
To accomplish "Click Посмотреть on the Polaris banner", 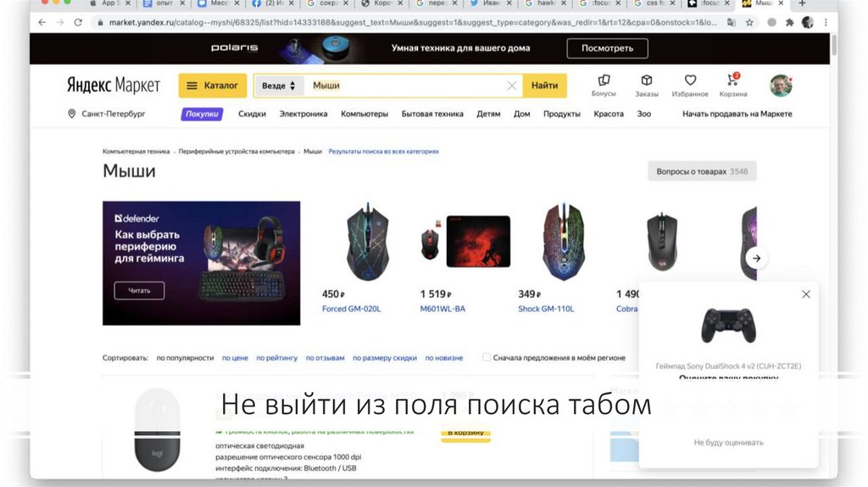I will [x=607, y=48].
